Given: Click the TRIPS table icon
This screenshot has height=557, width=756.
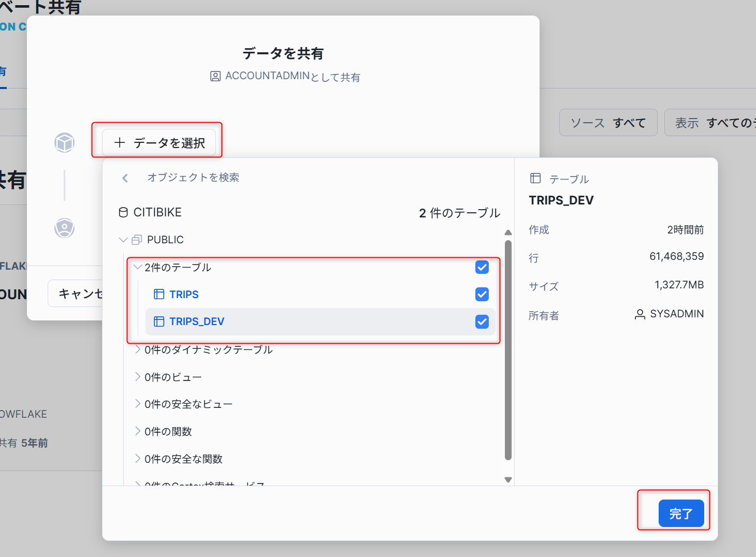Looking at the screenshot, I should click(x=159, y=294).
